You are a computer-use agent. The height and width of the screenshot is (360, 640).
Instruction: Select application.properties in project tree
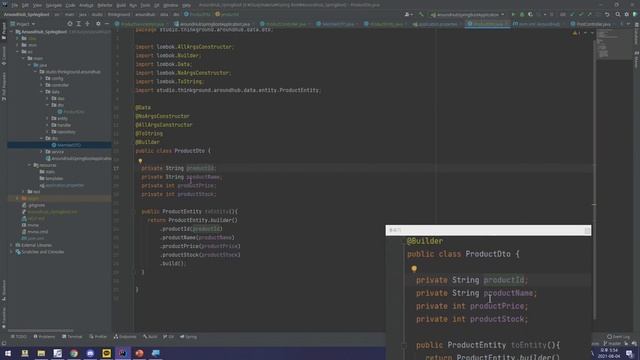click(x=62, y=185)
